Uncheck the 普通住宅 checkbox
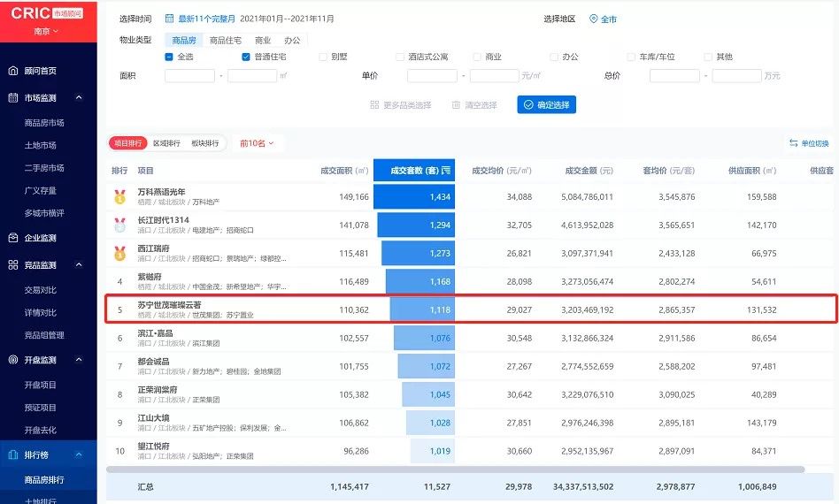The height and width of the screenshot is (504, 839). [246, 57]
